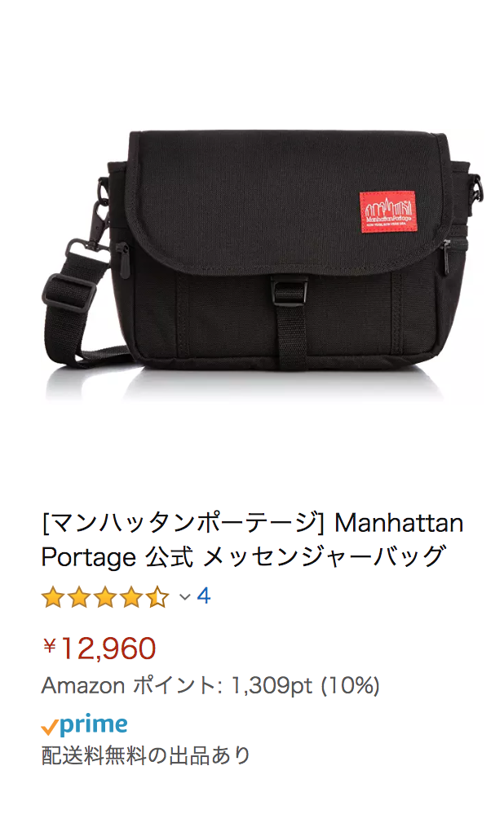504x819 pixels.
Task: Click the front buckle on the bag
Action: (x=289, y=293)
